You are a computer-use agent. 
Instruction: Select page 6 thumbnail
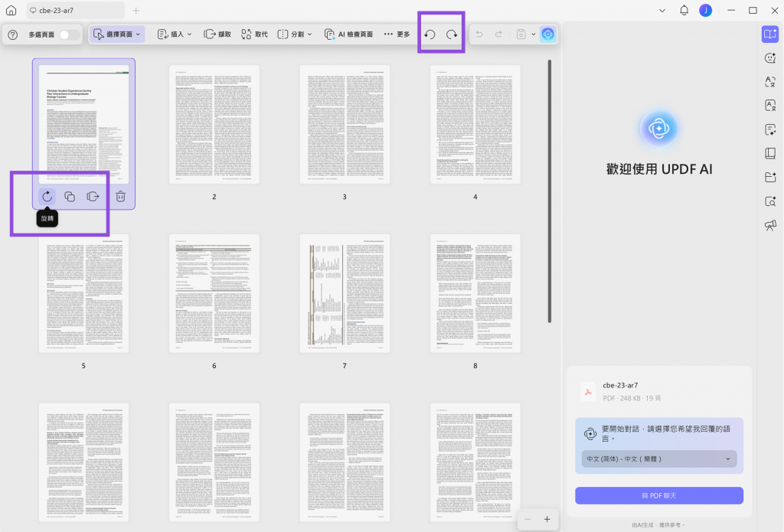click(214, 293)
